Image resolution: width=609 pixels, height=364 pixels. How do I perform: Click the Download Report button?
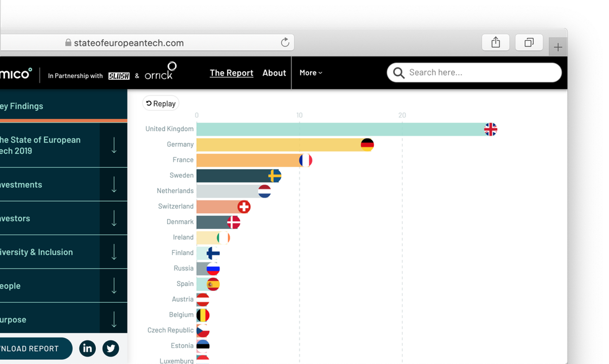coord(31,349)
